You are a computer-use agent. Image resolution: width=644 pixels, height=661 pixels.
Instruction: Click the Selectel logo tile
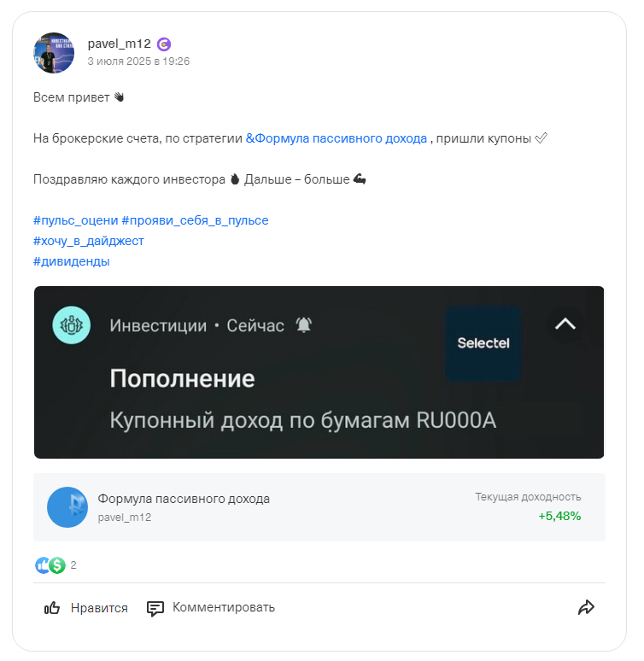(x=483, y=343)
